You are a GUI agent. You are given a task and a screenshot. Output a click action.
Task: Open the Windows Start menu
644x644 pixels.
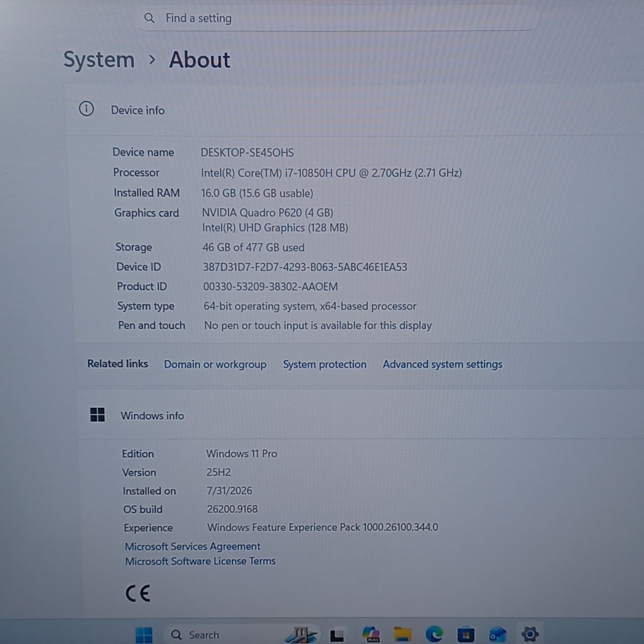(x=143, y=635)
